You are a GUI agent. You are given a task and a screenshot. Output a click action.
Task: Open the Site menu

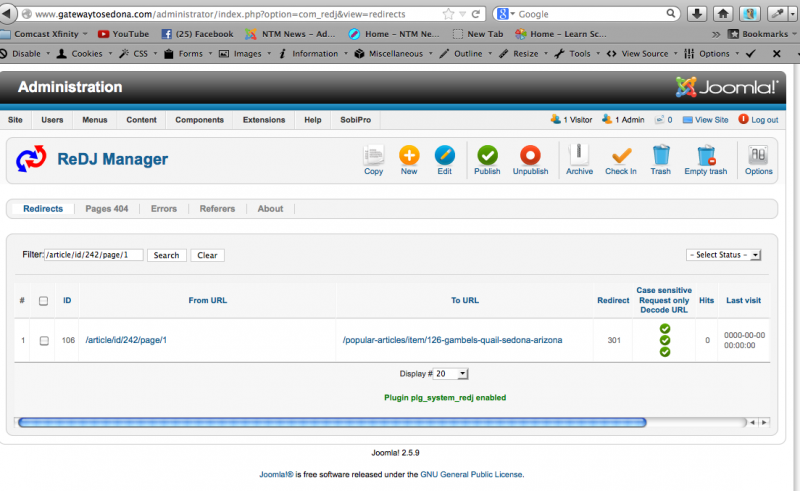[15, 120]
